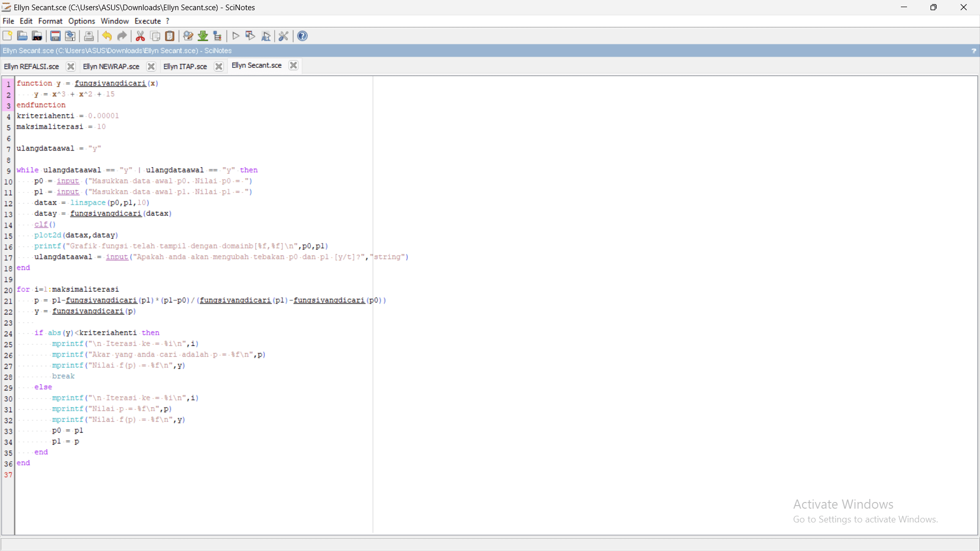
Task: Redo the last undone edit
Action: point(122,36)
